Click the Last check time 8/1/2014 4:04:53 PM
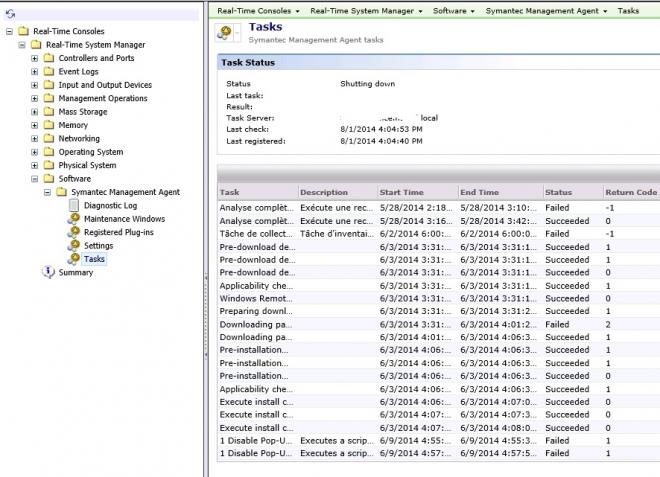Screen dimensions: 660x477 pos(381,129)
